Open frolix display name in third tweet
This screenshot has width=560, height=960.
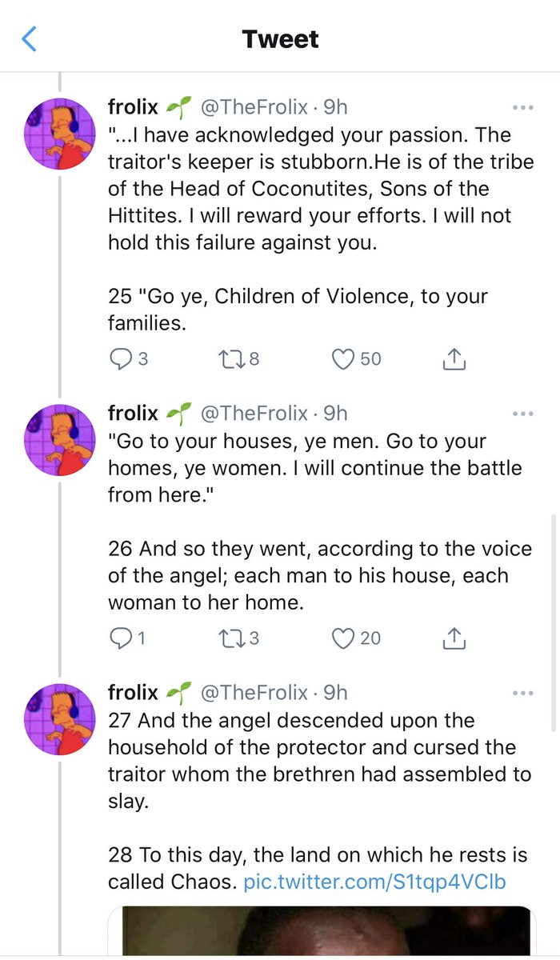[x=134, y=693]
